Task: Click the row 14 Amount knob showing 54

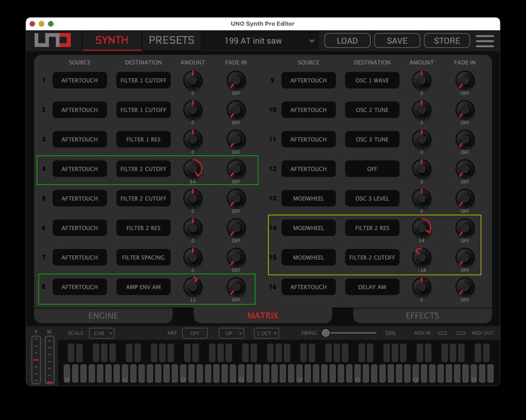Action: pos(421,227)
